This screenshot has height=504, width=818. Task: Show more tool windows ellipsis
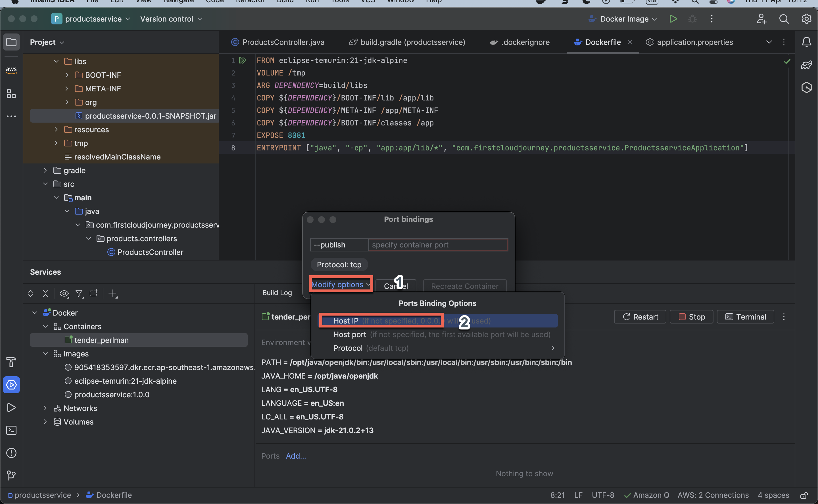click(x=11, y=116)
